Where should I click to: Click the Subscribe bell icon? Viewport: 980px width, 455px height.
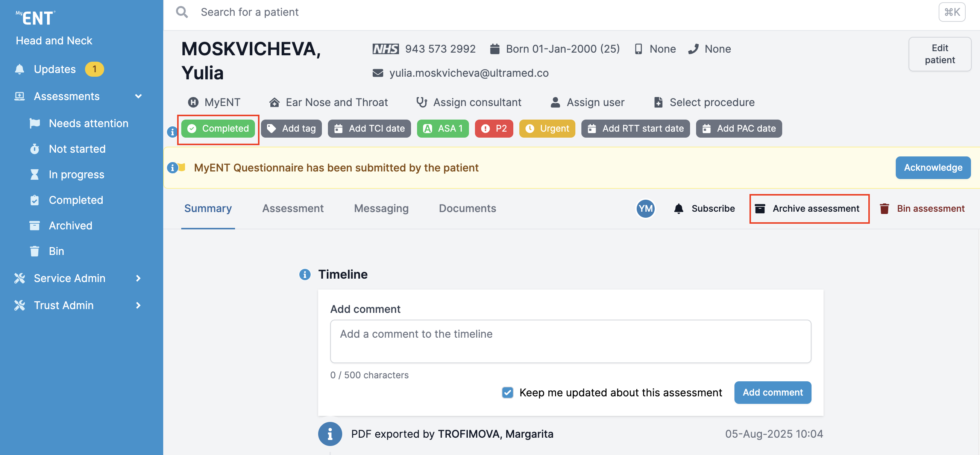point(678,208)
